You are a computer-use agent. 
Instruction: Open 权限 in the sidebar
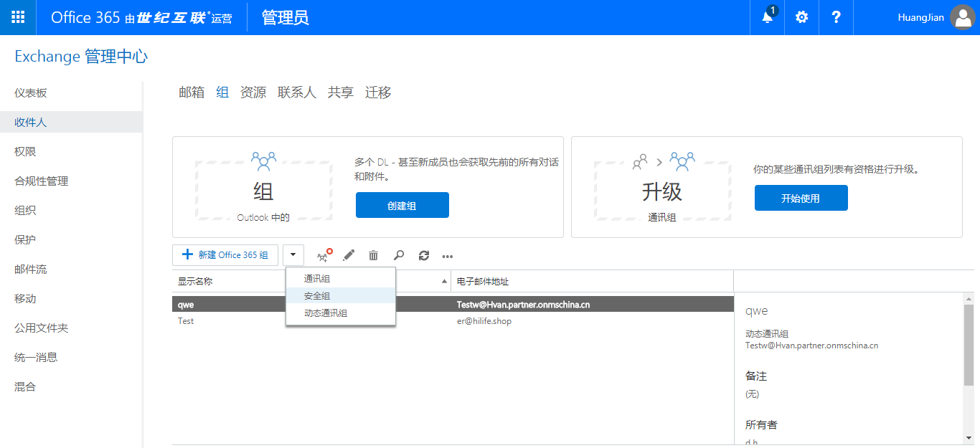point(71,152)
